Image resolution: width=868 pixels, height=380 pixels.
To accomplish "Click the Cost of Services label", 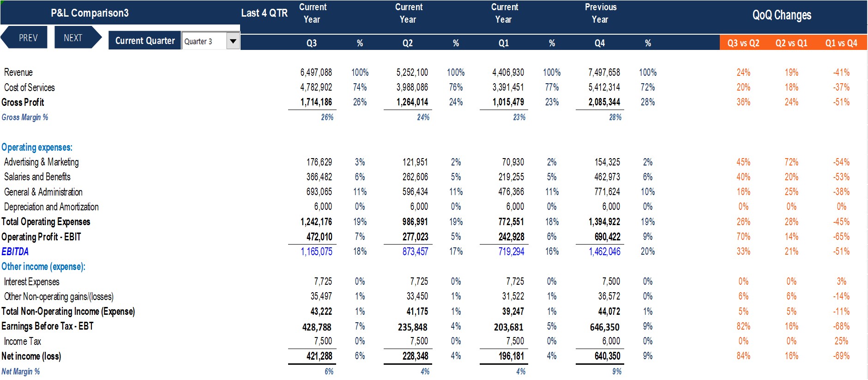I will coord(29,87).
